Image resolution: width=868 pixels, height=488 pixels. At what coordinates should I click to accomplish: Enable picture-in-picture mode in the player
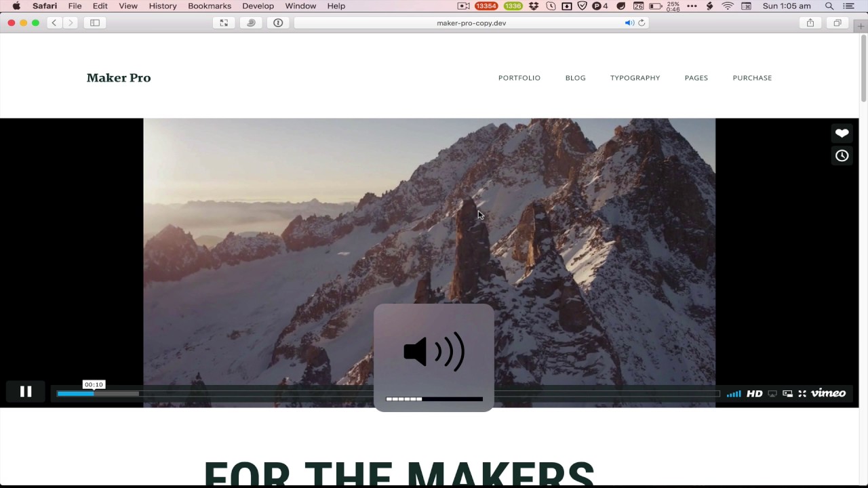pos(787,394)
